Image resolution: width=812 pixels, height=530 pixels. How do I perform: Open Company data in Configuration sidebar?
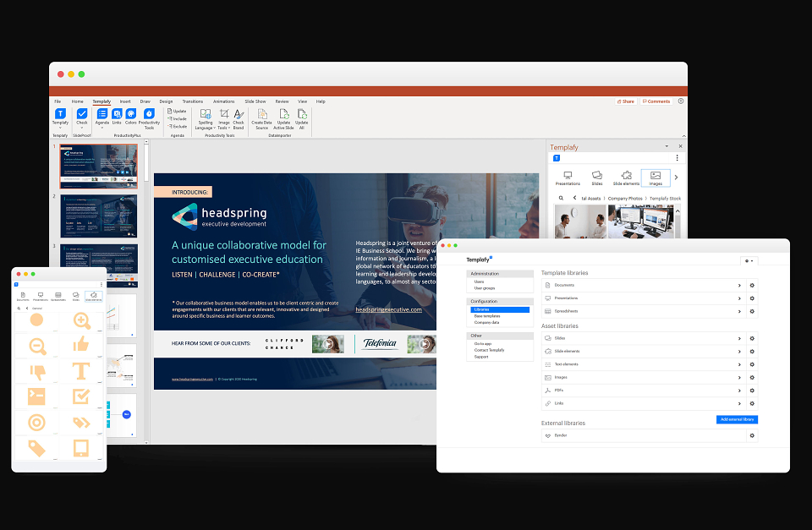(487, 322)
